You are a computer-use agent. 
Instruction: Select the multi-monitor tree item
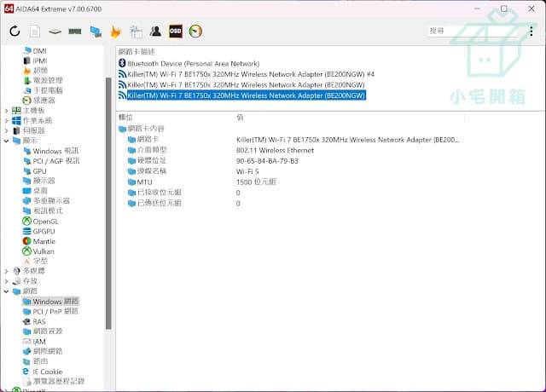(46, 201)
